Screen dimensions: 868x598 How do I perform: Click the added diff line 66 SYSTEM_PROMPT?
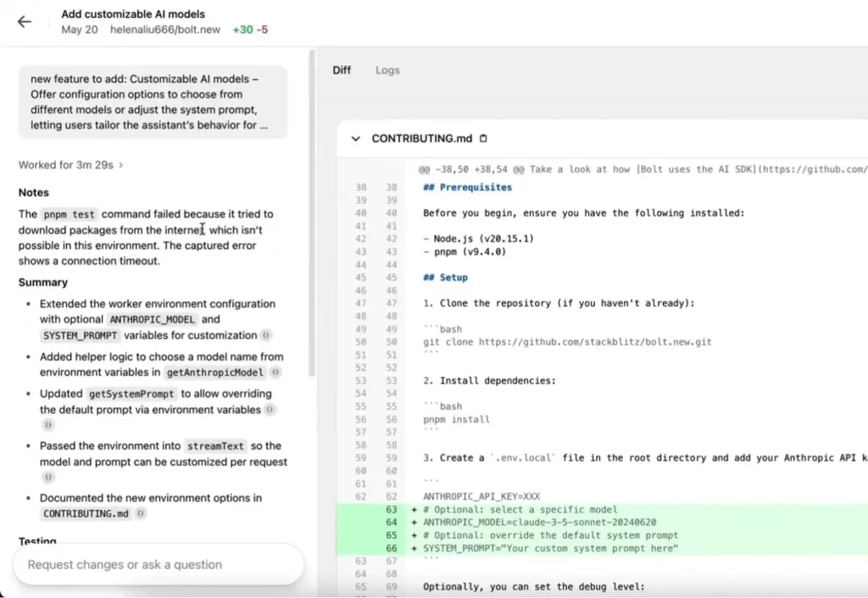[x=551, y=549]
